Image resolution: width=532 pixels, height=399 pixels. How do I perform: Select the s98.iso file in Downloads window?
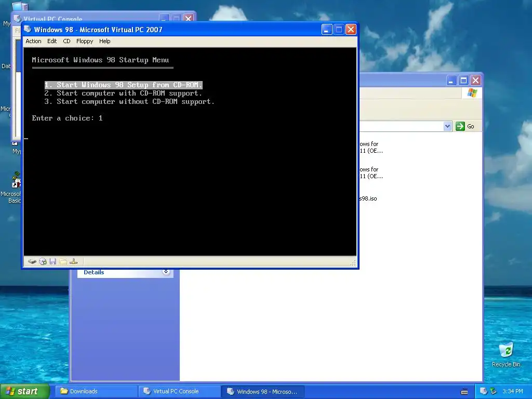point(368,198)
